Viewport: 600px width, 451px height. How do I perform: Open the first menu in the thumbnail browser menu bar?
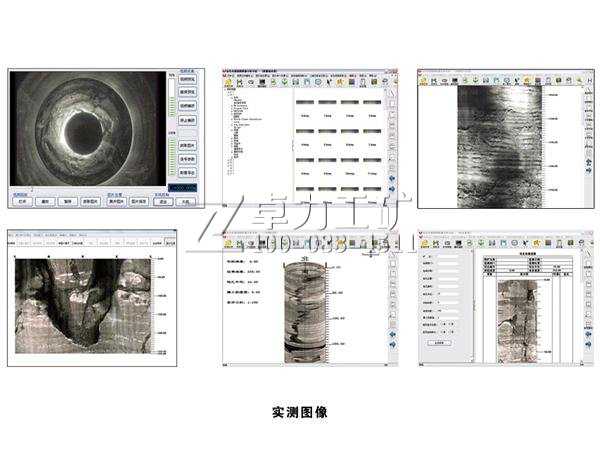(227, 75)
